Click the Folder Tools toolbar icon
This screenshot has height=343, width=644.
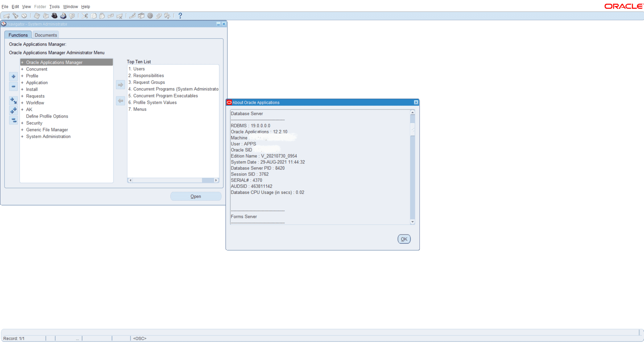[x=167, y=16]
